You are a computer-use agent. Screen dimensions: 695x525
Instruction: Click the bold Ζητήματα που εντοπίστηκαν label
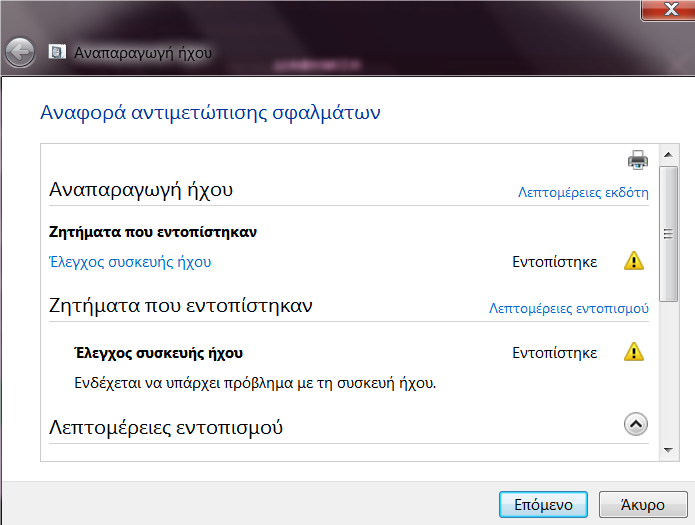point(152,232)
